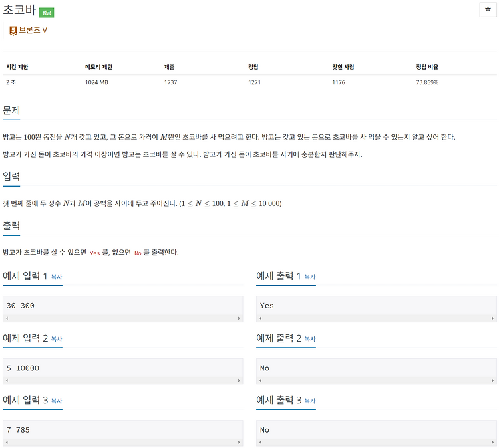Click the 시간 제한 column header
Image resolution: width=499 pixels, height=448 pixels.
coord(17,67)
